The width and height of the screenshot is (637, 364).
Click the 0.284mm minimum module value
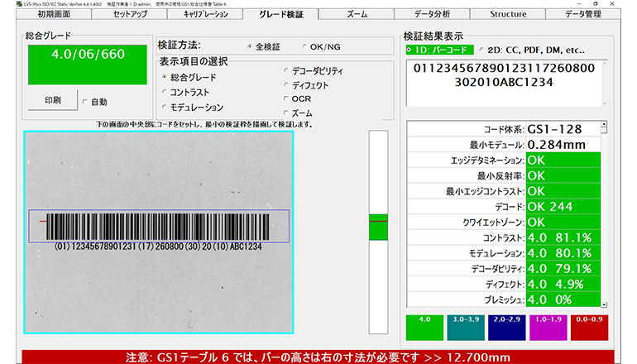pos(563,145)
